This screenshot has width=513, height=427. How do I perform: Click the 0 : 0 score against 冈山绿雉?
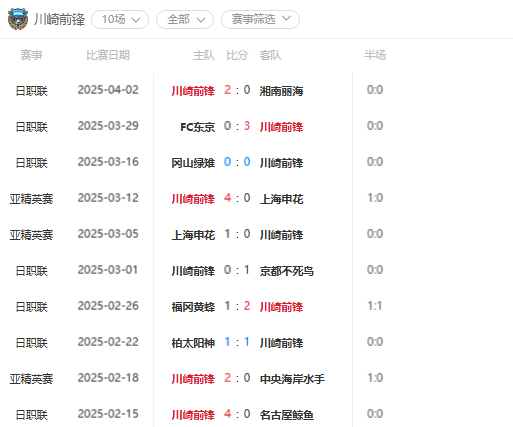237,162
